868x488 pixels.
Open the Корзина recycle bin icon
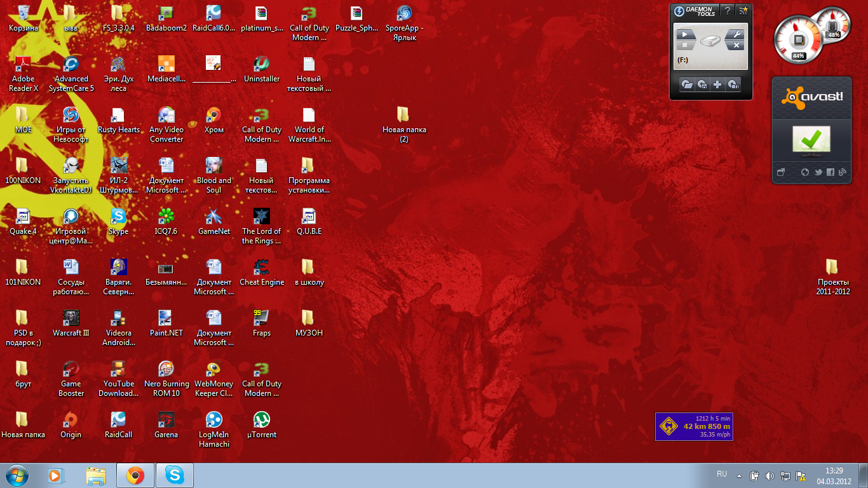24,18
